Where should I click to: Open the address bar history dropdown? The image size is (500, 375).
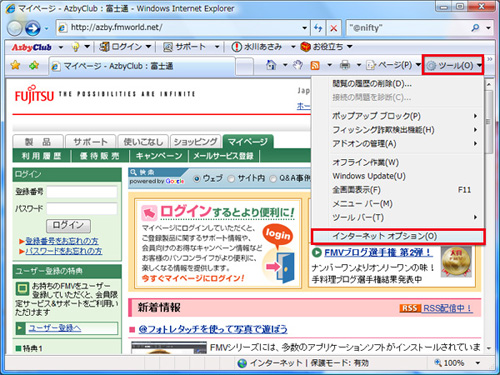[304, 28]
